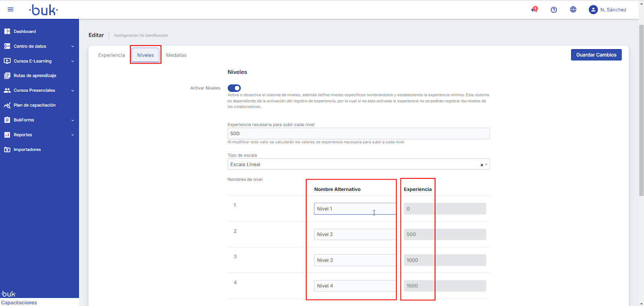
Task: Open the Importadores sidebar icon
Action: point(7,149)
